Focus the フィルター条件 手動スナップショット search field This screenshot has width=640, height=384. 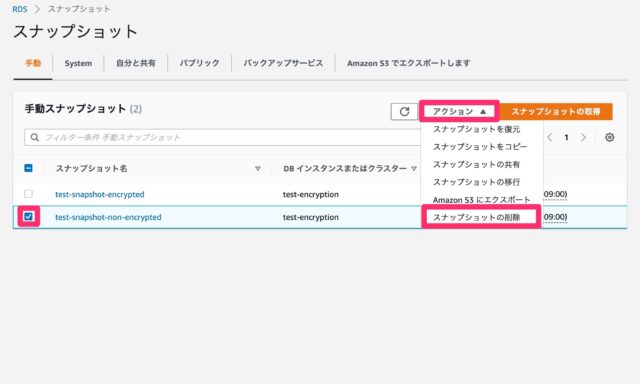[222, 138]
